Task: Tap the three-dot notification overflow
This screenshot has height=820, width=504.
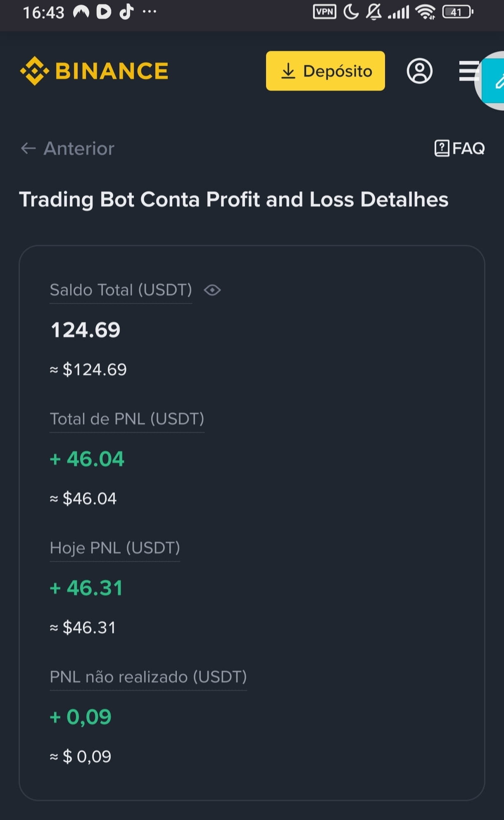Action: pos(149,12)
